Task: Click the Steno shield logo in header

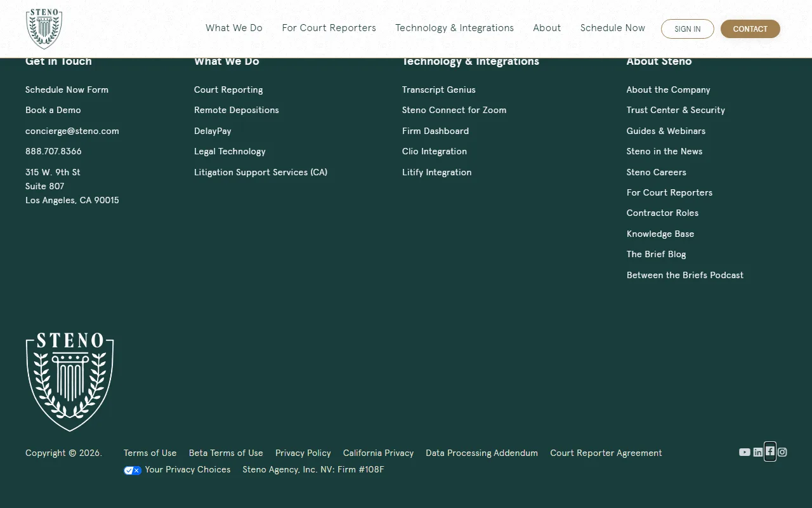Action: point(44,29)
